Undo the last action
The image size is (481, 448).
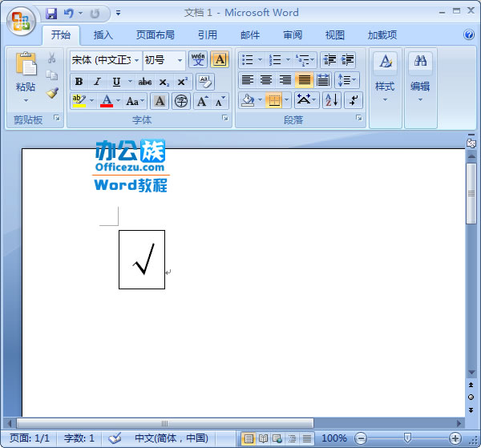[x=69, y=13]
